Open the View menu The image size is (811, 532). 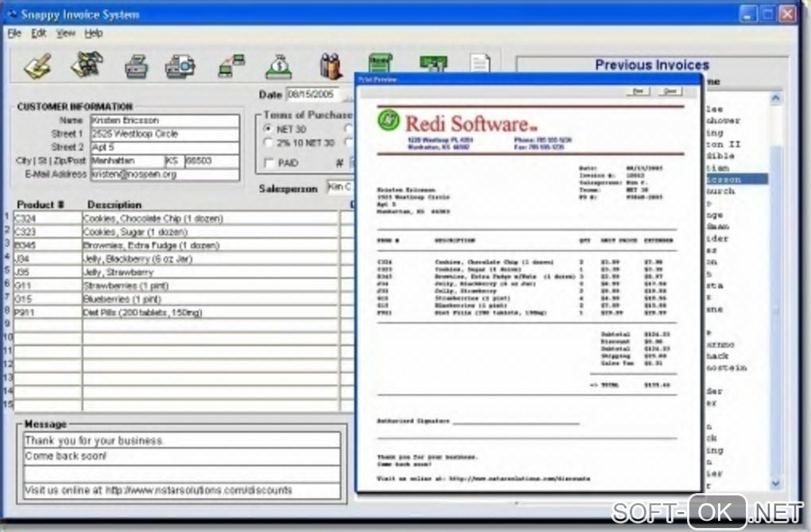[66, 33]
